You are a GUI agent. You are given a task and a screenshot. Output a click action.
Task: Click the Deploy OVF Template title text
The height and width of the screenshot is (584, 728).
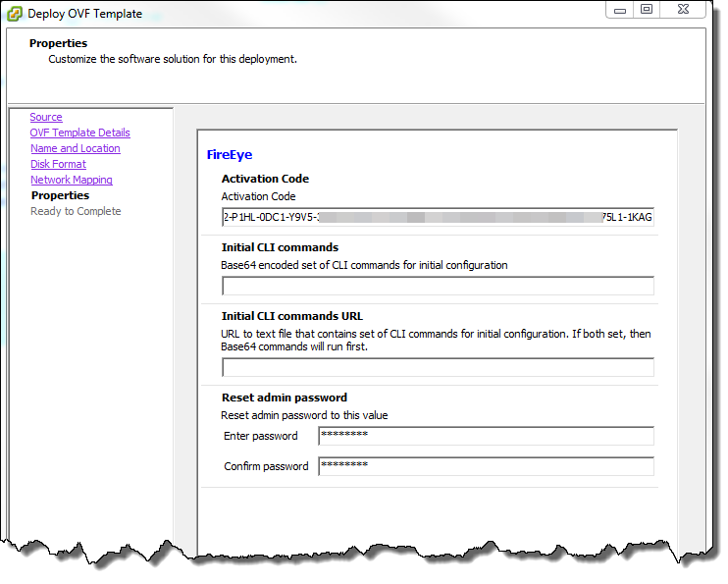coord(85,14)
